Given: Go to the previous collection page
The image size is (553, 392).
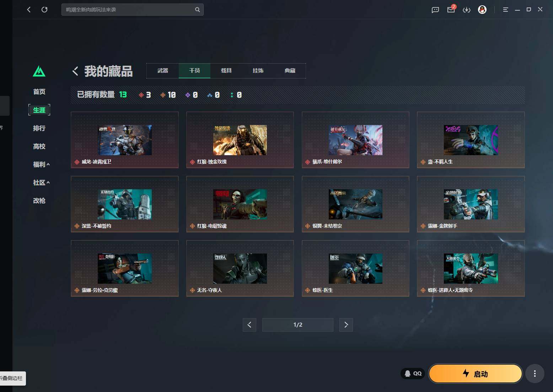Looking at the screenshot, I should 249,325.
